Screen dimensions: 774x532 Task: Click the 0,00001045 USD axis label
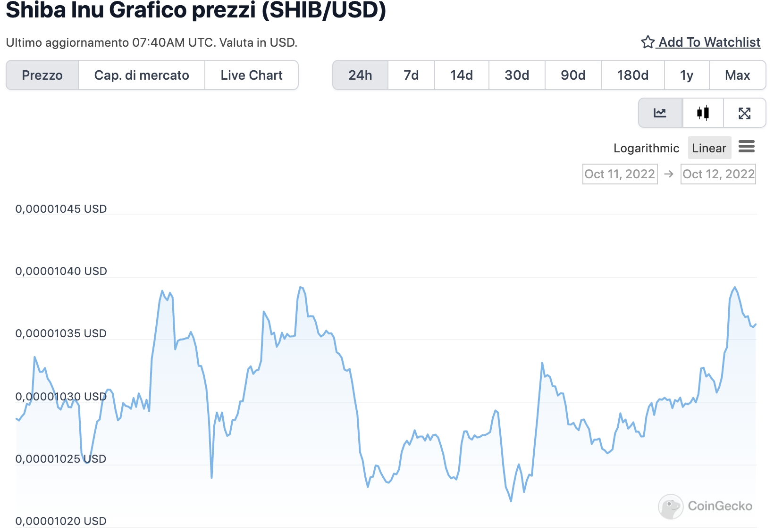coord(61,209)
